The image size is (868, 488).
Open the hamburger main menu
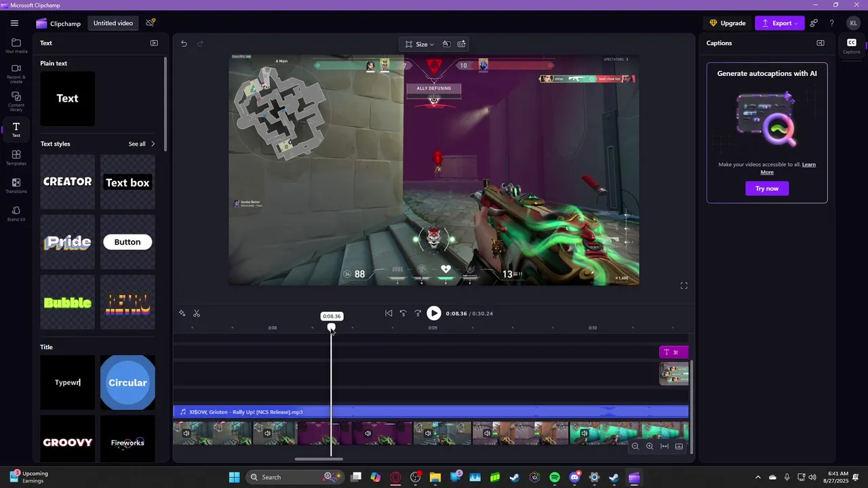pos(14,23)
